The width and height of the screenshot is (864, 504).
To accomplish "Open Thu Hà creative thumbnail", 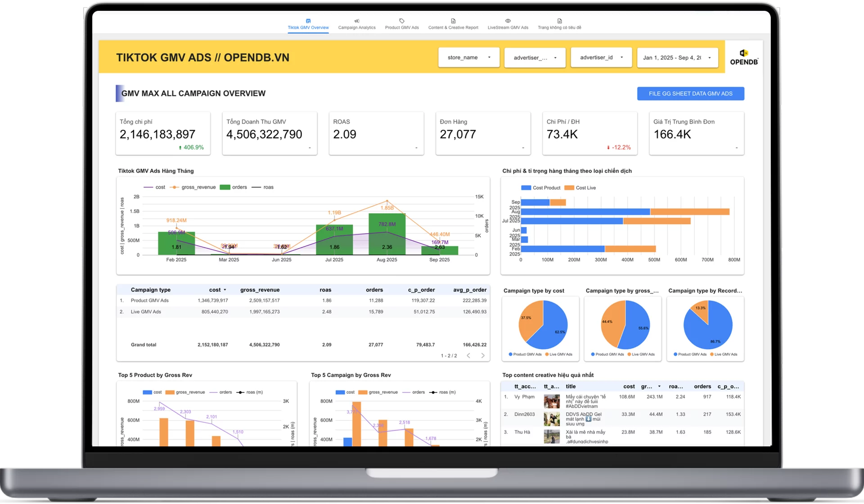I will (x=552, y=436).
